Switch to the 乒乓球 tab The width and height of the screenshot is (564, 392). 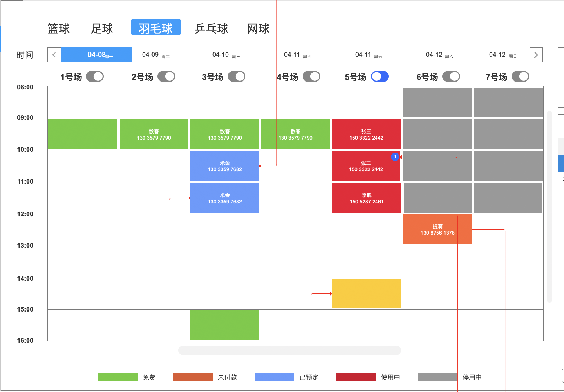click(211, 28)
